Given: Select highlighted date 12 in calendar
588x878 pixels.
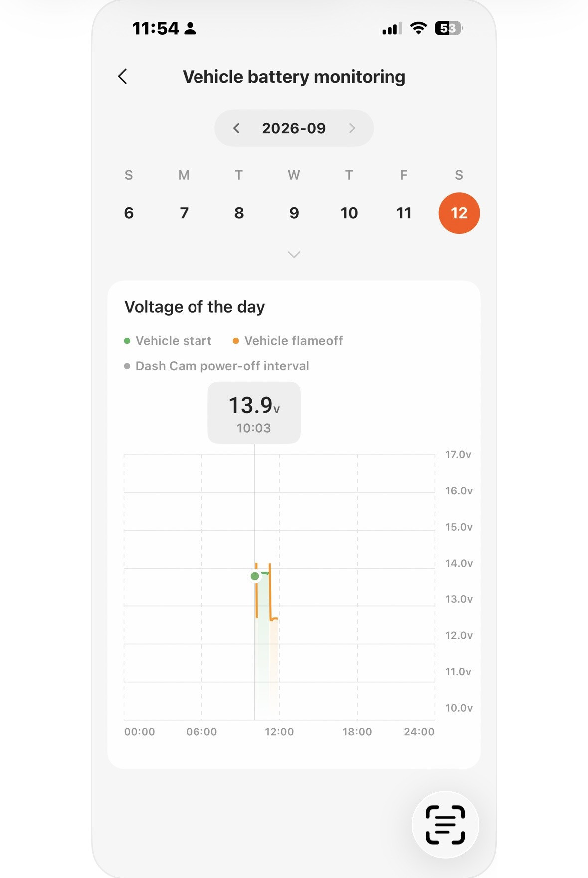Looking at the screenshot, I should pos(459,213).
